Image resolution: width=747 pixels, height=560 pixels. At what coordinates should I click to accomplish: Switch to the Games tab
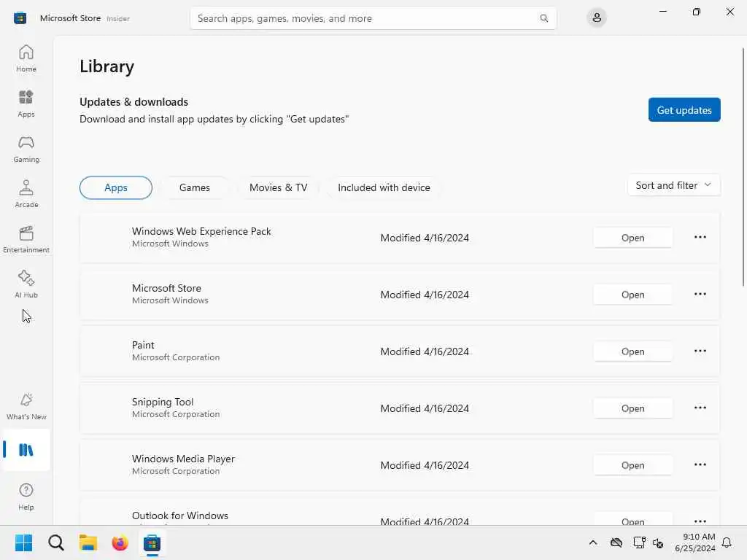(194, 187)
